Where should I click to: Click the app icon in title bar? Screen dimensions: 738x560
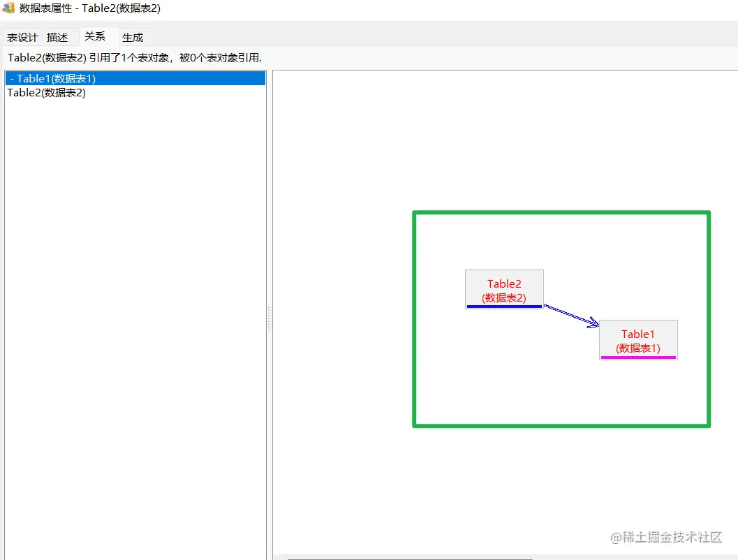tap(8, 8)
